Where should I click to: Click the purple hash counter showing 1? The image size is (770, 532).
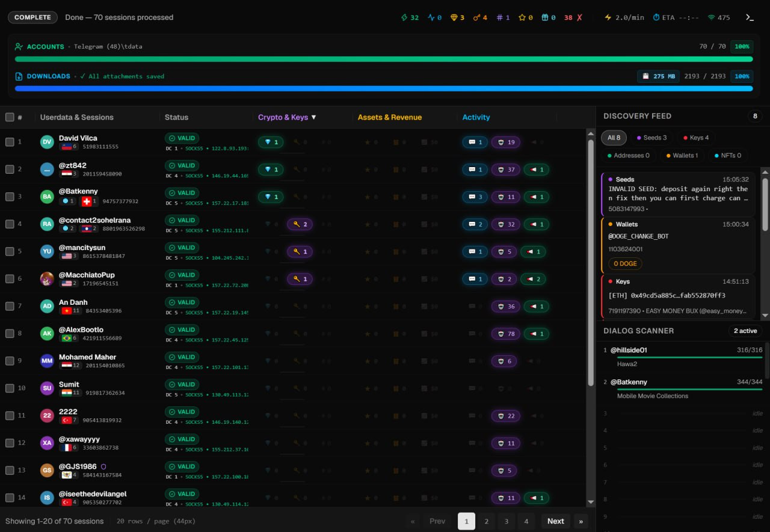coord(503,17)
